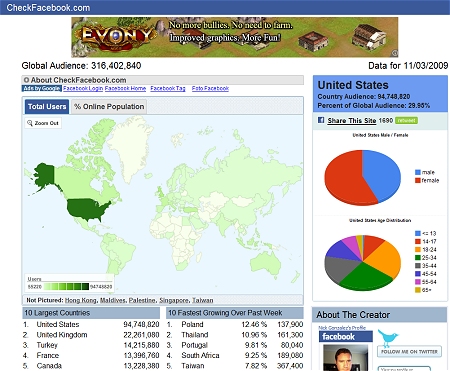Open the Facebook Login ad link
This screenshot has width=450, height=371.
pyautogui.click(x=83, y=88)
